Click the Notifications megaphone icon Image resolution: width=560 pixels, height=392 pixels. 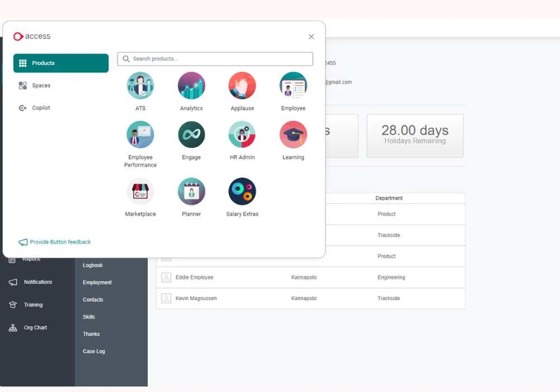pyautogui.click(x=13, y=282)
